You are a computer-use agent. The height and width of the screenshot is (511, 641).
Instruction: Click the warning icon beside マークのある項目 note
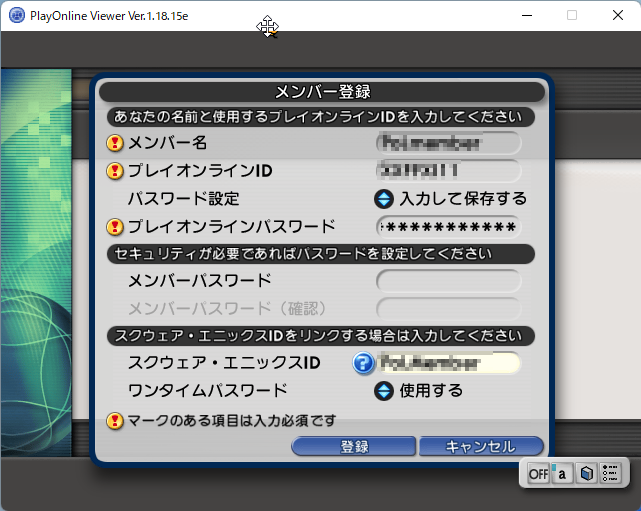coord(115,420)
